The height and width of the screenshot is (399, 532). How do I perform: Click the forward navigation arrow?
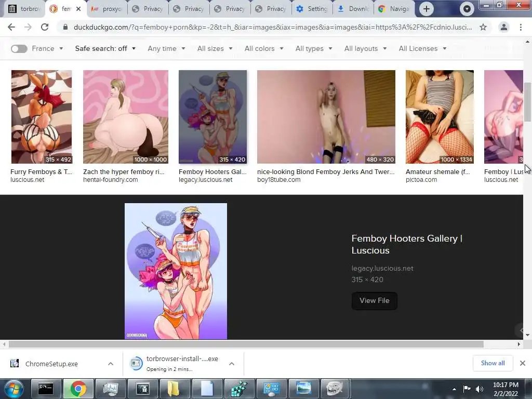tap(28, 27)
